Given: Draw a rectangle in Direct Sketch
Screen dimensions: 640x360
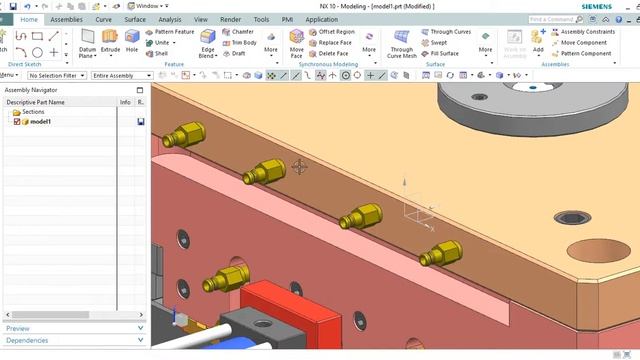Looking at the screenshot, I should [x=37, y=36].
